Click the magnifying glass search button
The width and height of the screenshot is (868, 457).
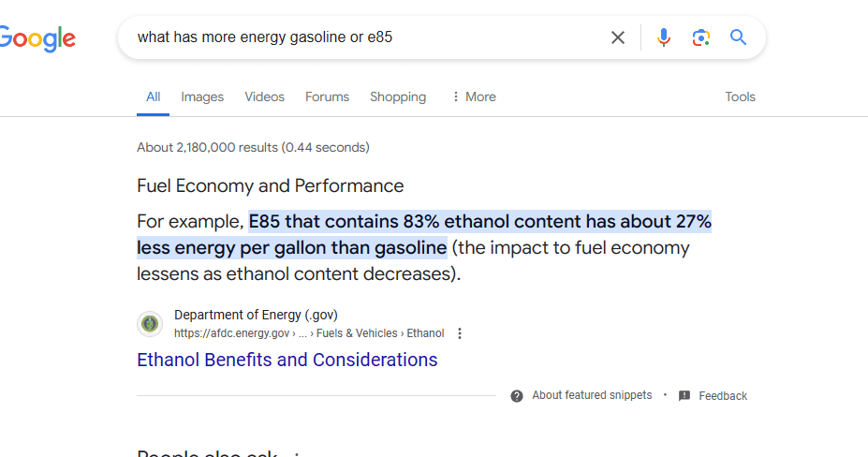(738, 37)
